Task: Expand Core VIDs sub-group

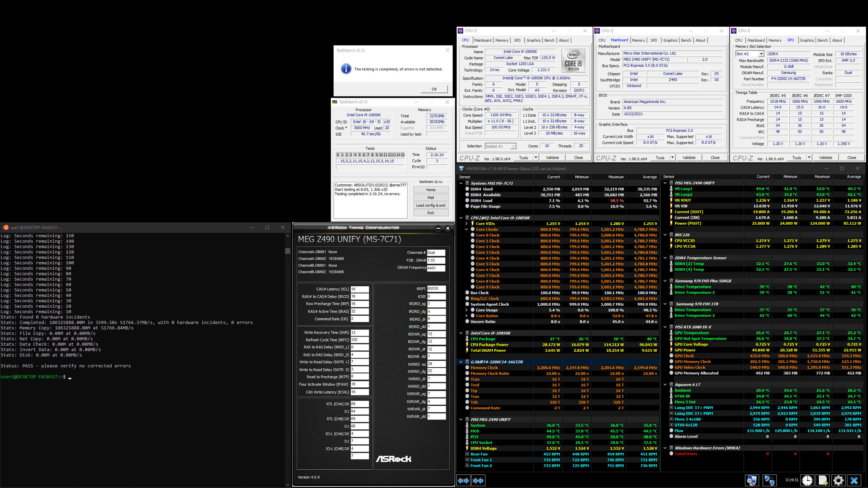Action: click(x=466, y=223)
